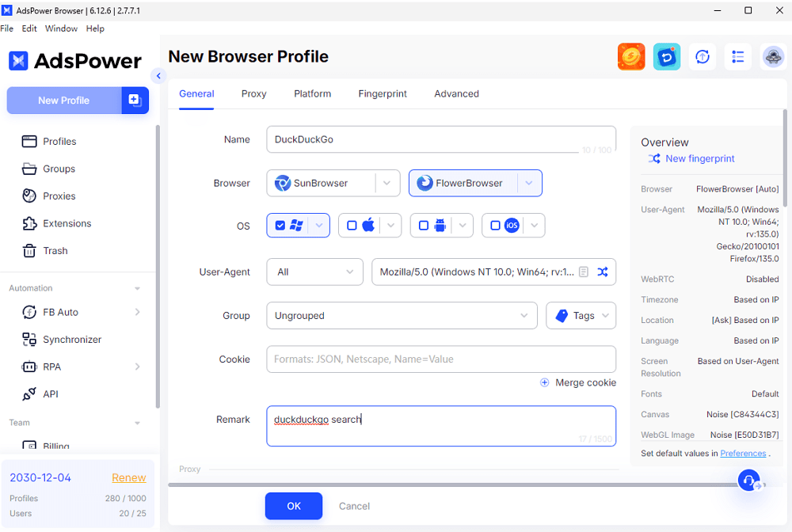This screenshot has width=792, height=532.
Task: Expand SunBrowser version dropdown
Action: coord(387,183)
